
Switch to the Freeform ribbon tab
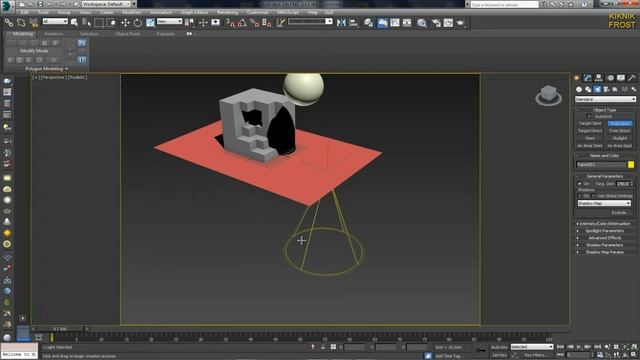[54, 34]
